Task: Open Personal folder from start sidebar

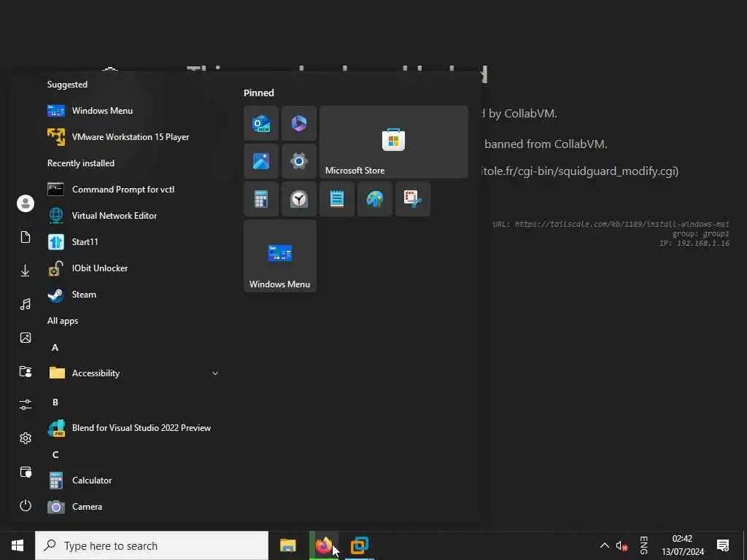Action: (x=26, y=371)
